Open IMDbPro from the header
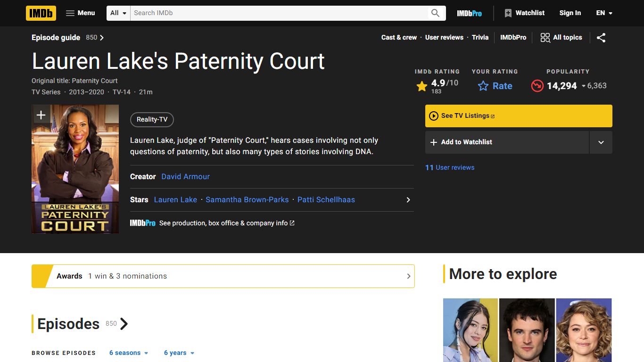This screenshot has height=362, width=644. tap(469, 13)
